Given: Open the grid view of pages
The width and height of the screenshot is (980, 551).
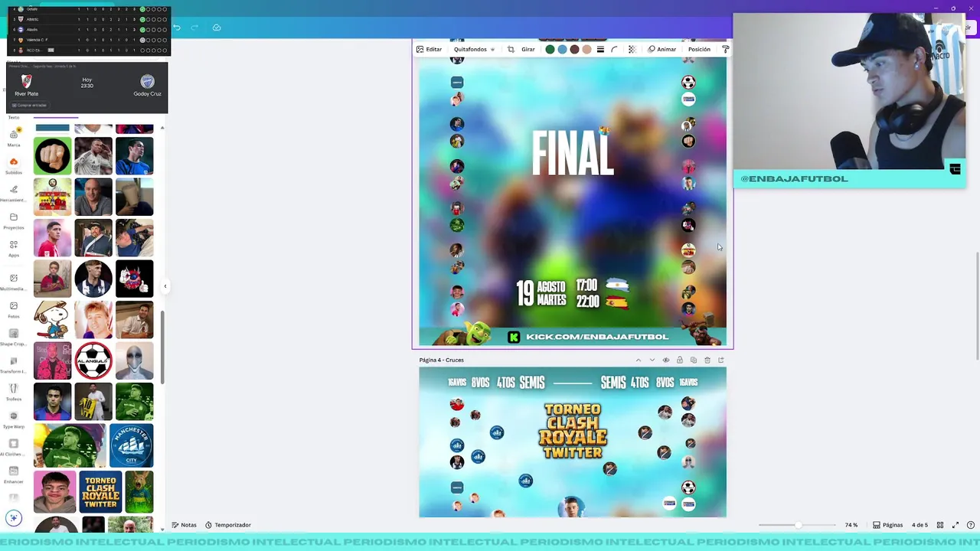Looking at the screenshot, I should pyautogui.click(x=940, y=525).
